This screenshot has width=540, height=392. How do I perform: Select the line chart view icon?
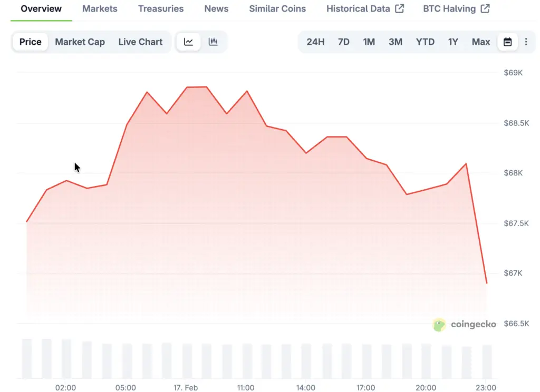coord(188,42)
